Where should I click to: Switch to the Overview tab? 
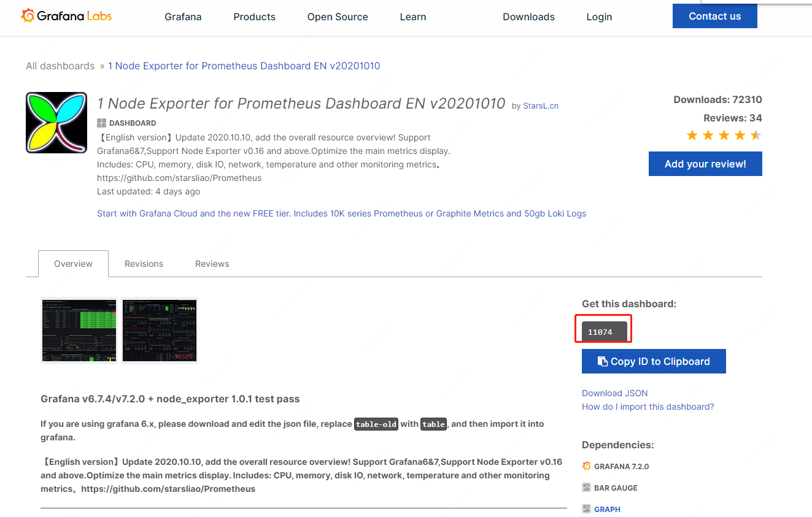73,264
